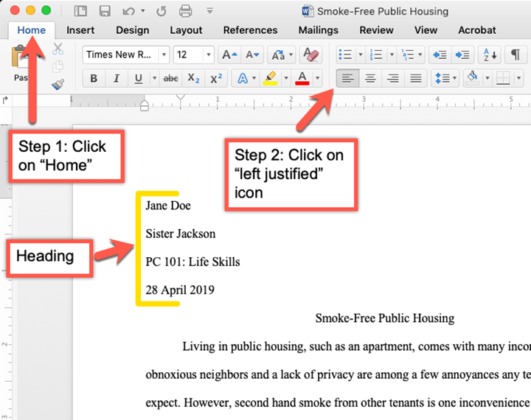Toggle Strikethrough abc formatting
Image resolution: width=531 pixels, height=420 pixels.
pos(170,79)
